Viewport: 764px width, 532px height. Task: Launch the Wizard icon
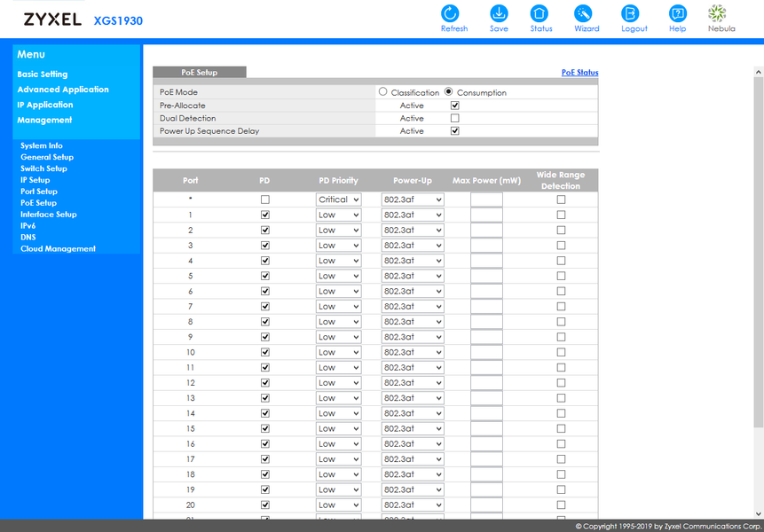583,13
